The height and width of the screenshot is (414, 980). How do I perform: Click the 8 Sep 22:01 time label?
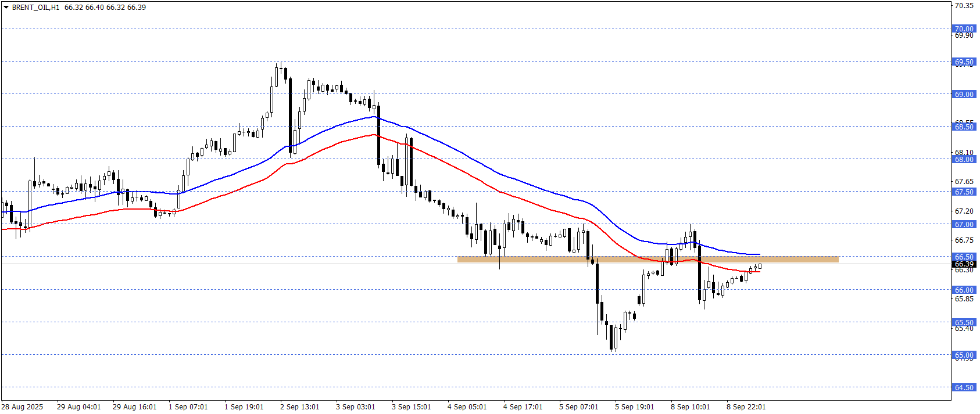pyautogui.click(x=746, y=407)
